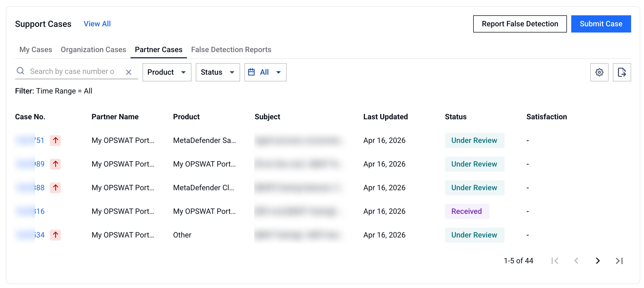Follow the View All link

[x=97, y=24]
